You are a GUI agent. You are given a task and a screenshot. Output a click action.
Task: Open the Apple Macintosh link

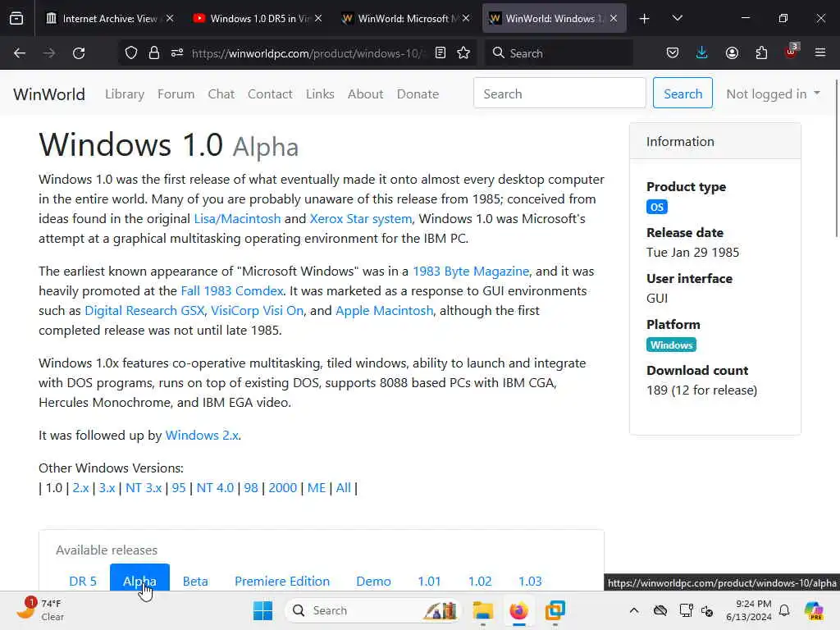384,311
